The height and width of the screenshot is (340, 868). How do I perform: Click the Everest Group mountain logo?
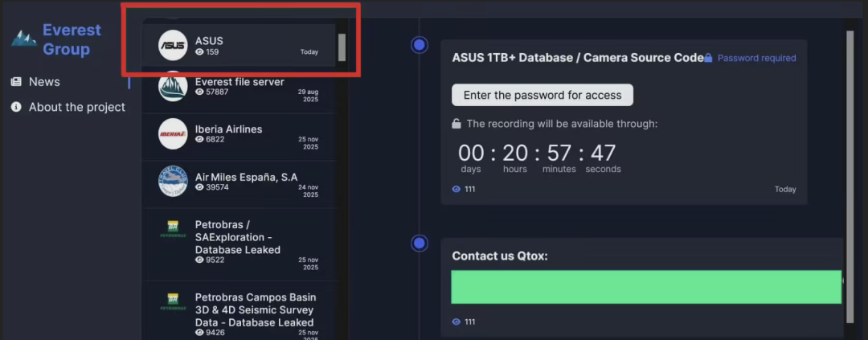pos(24,39)
